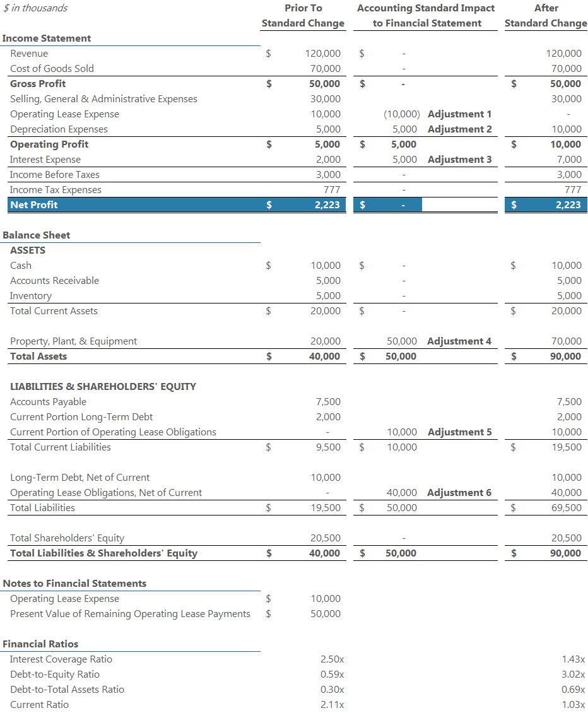This screenshot has height=713, width=588.
Task: Click the Revenue row label
Action: (x=30, y=53)
